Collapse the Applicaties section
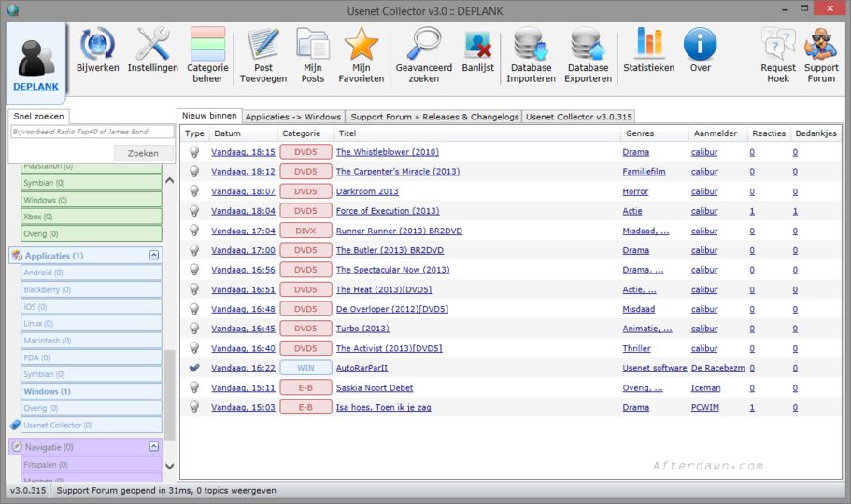 click(x=154, y=255)
